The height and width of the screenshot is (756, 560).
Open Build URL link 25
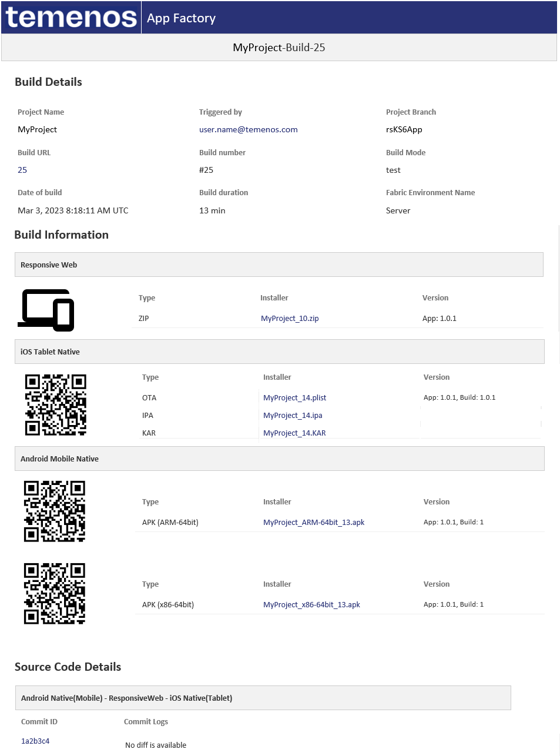click(x=22, y=170)
